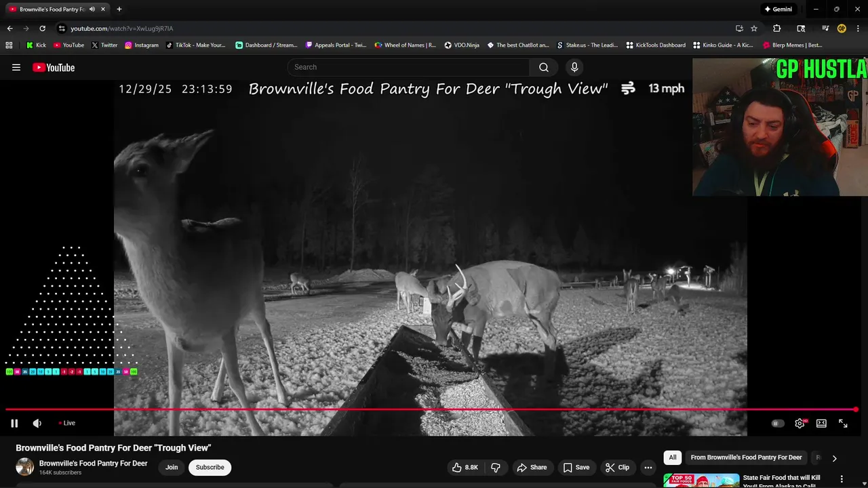Open the bookmarks apps grid icon

pos(9,45)
